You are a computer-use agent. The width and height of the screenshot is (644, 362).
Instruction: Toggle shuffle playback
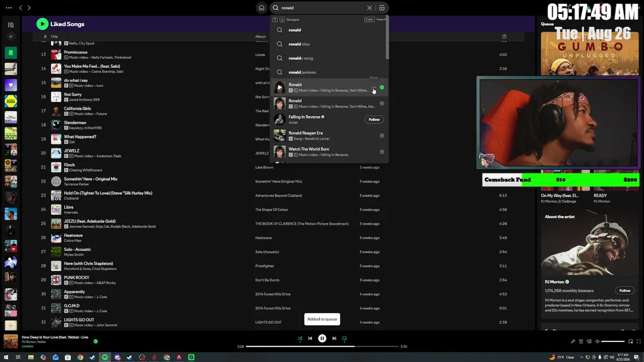pos(300,338)
